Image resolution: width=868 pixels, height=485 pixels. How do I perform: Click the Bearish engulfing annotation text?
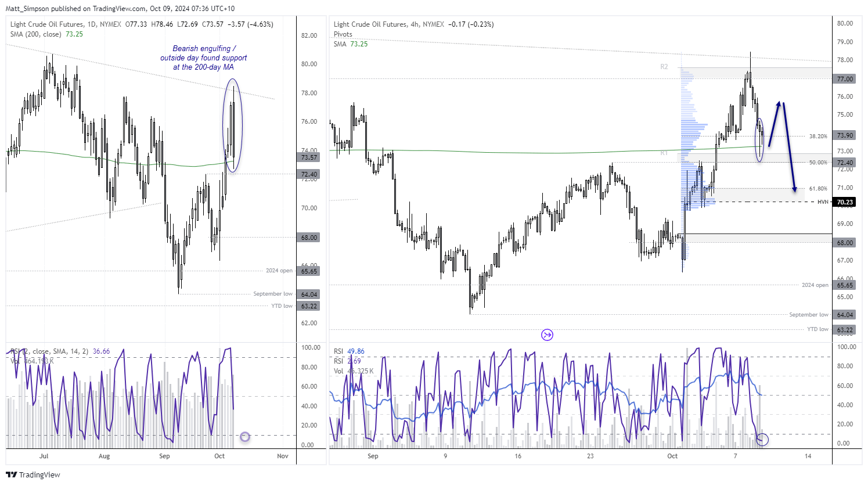coord(204,58)
